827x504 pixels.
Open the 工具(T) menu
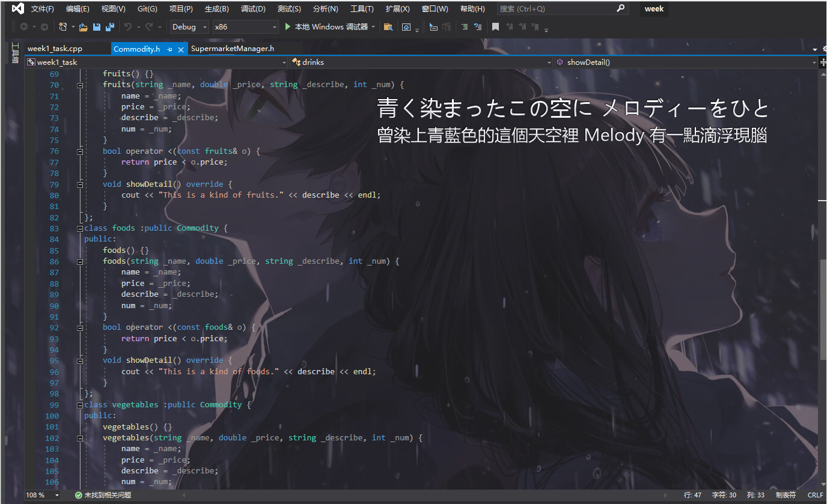click(362, 9)
